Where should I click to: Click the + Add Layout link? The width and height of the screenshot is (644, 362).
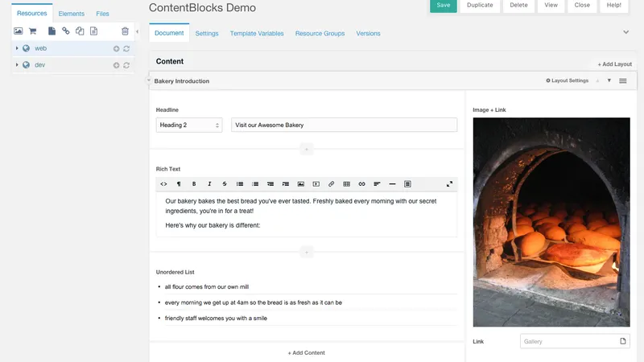[614, 64]
